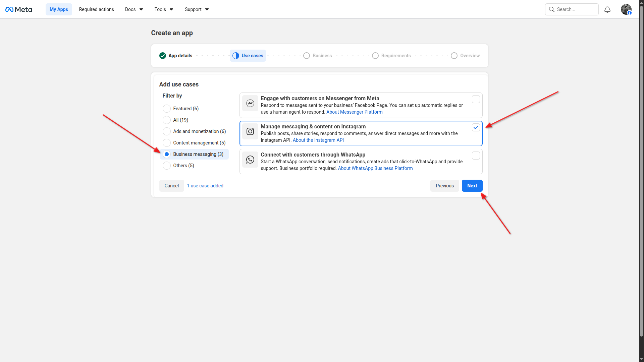Viewport: 644px width, 362px height.
Task: Click the page vertical scrollbar
Action: [641, 168]
